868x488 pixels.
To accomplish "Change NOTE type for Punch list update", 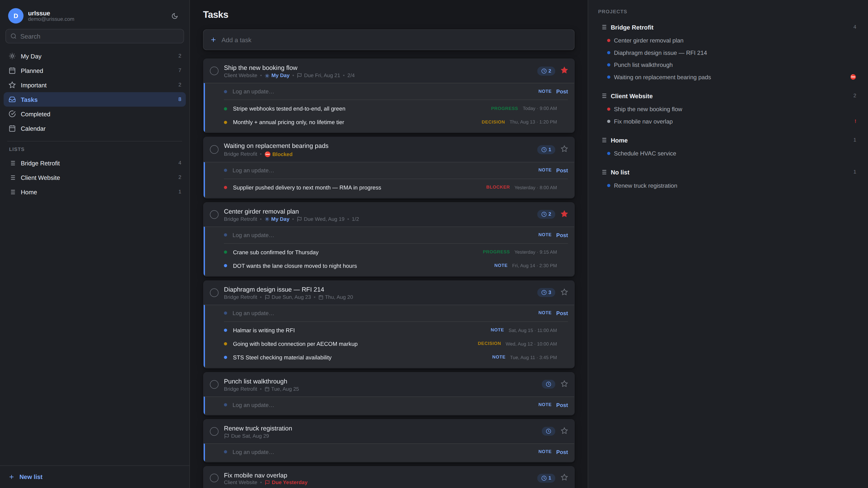I will coord(545,405).
